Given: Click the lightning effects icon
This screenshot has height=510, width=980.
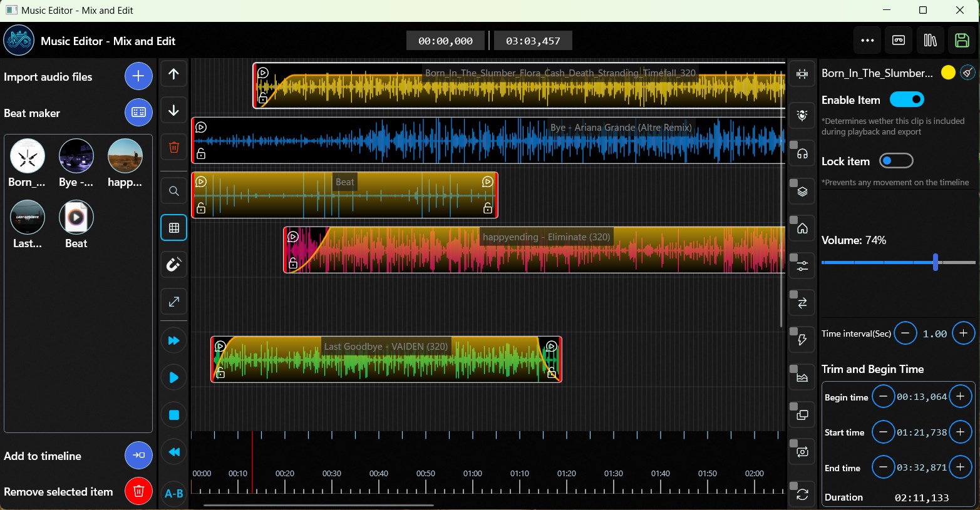Looking at the screenshot, I should pos(802,339).
